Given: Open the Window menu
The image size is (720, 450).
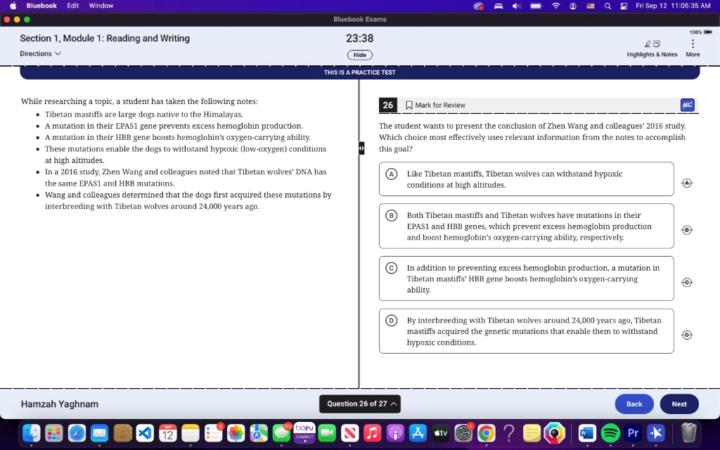Looking at the screenshot, I should [101, 6].
